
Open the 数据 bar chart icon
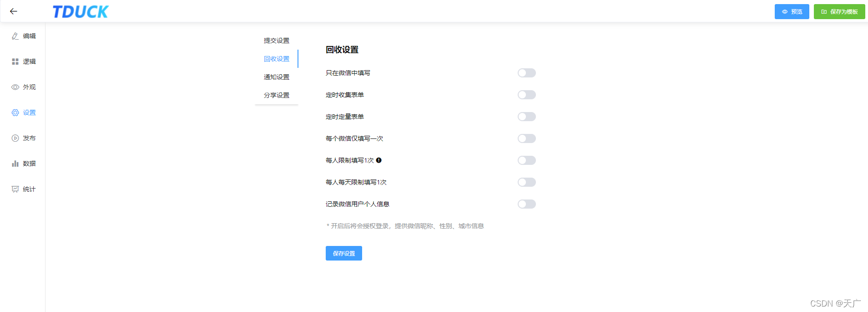[x=15, y=164]
